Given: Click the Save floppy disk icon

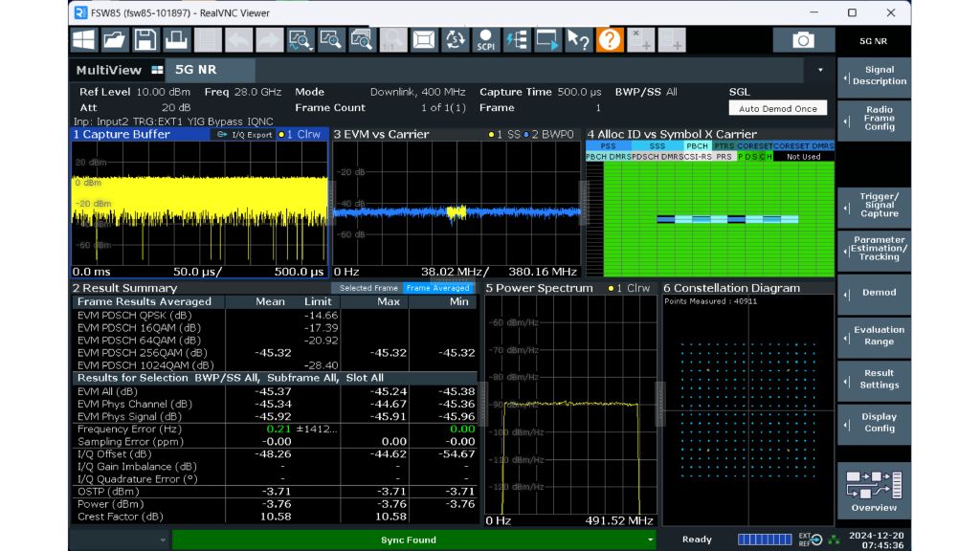Looking at the screenshot, I should pos(145,39).
